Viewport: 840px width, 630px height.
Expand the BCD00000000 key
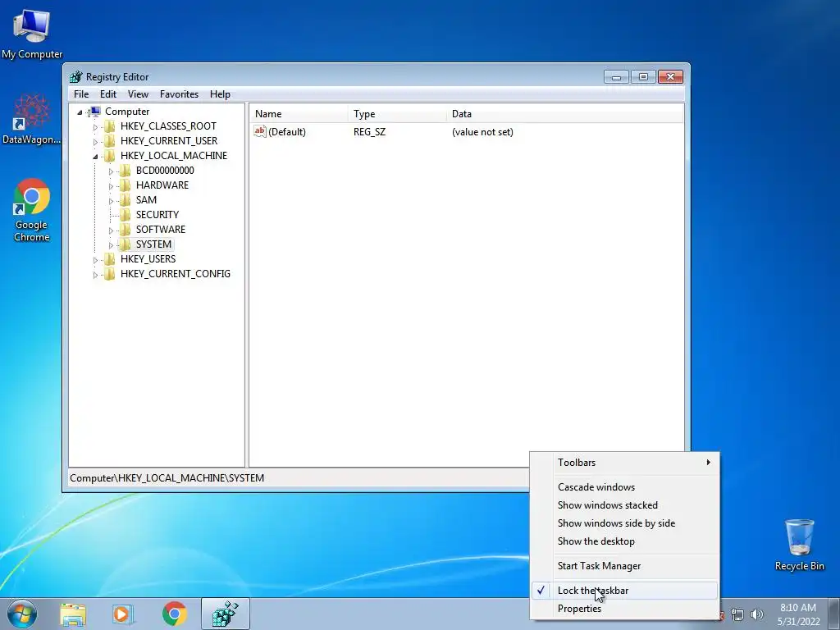tap(111, 171)
